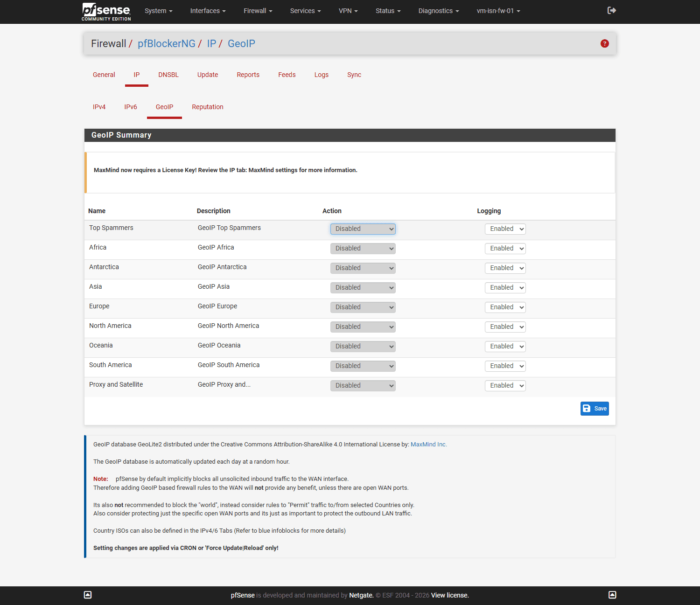Viewport: 700px width, 605px height.
Task: Switch to the General tab
Action: coord(104,75)
